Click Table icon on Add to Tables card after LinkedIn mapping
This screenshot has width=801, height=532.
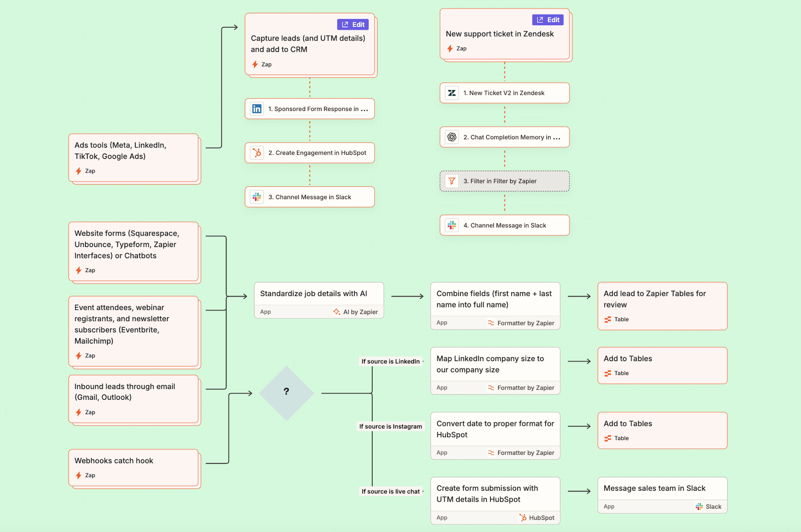tap(608, 373)
